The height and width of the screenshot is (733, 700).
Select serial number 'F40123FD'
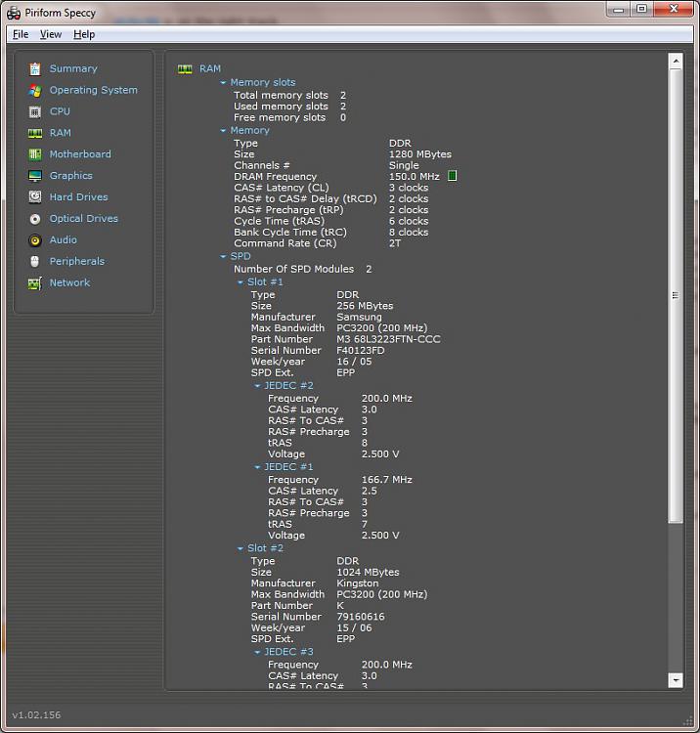pos(361,351)
